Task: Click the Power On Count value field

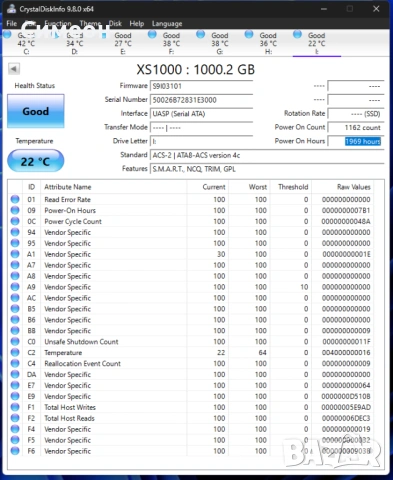Action: pyautogui.click(x=356, y=128)
